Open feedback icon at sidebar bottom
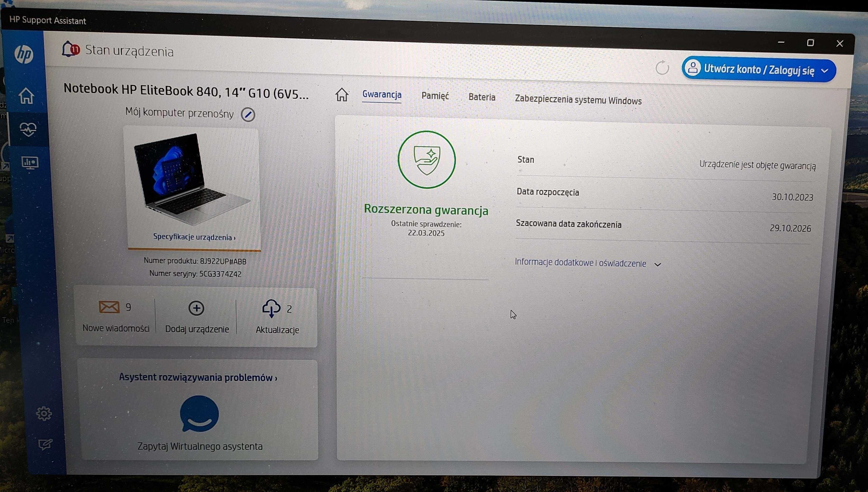This screenshot has height=492, width=868. click(x=45, y=444)
